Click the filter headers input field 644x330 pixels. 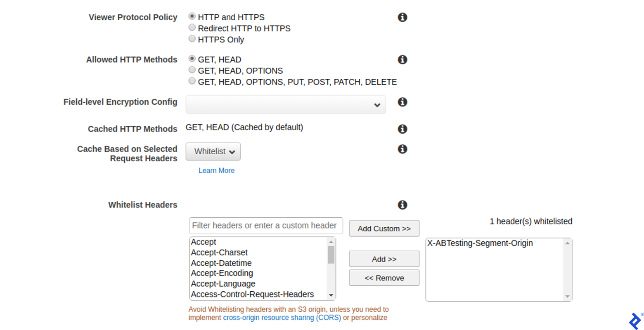pos(265,225)
